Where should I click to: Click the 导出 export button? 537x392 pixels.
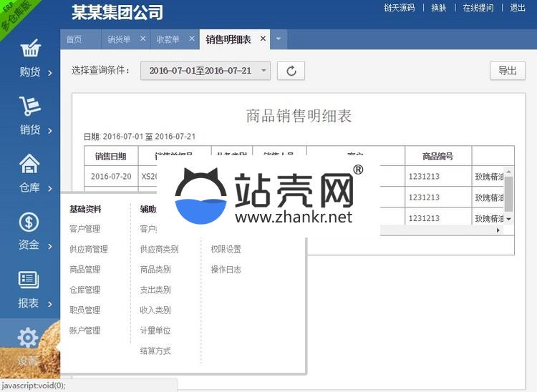(x=507, y=70)
